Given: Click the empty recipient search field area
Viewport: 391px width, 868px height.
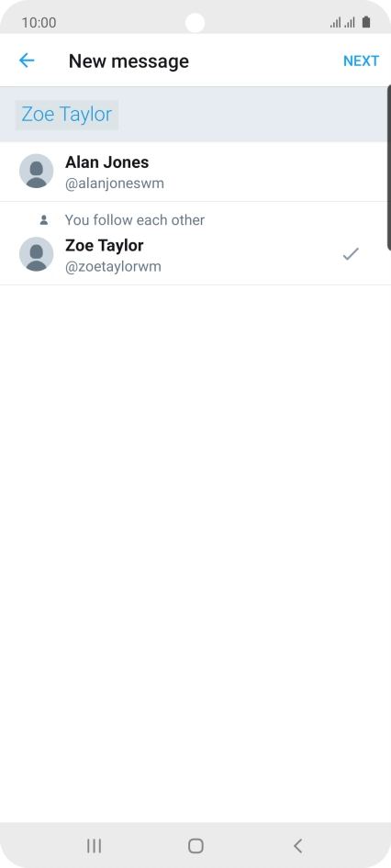Looking at the screenshot, I should [252, 115].
